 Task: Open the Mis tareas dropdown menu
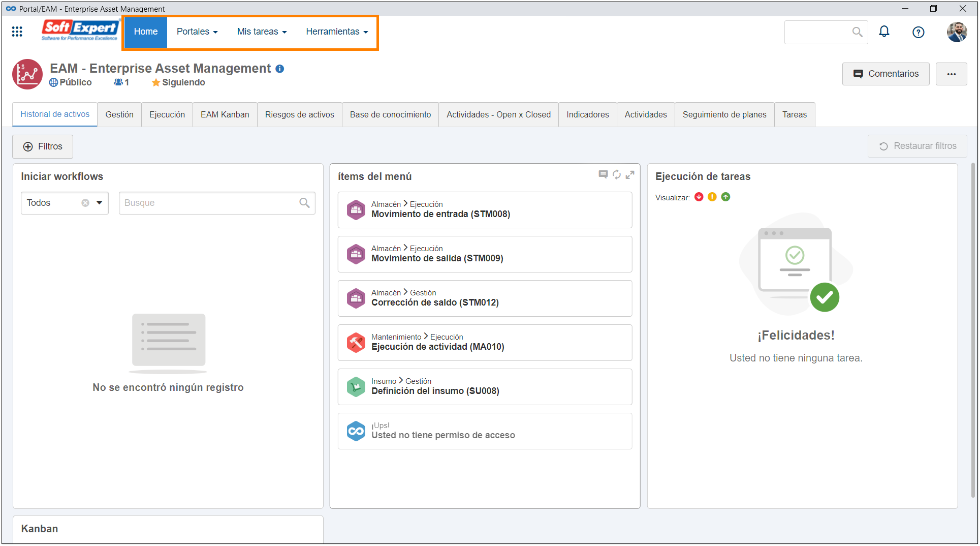click(x=262, y=32)
